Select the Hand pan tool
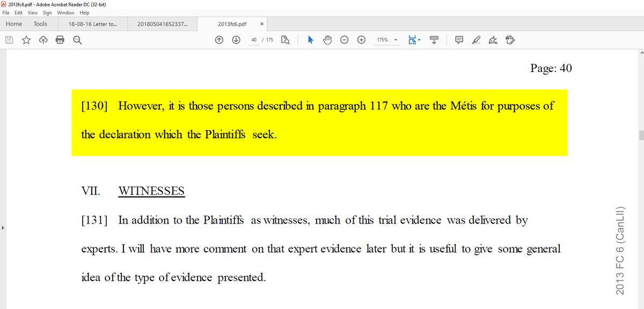This screenshot has height=309, width=644. 328,40
